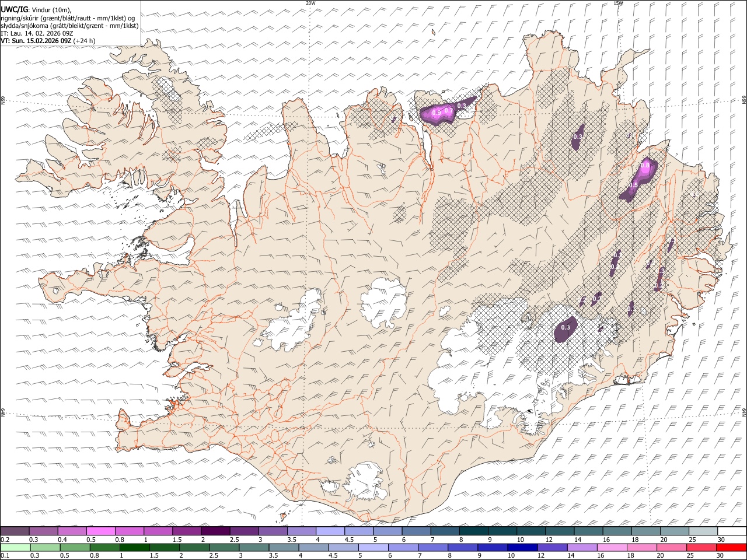
Task: Click the "30" label under the rain legend bar
Action: [721, 555]
